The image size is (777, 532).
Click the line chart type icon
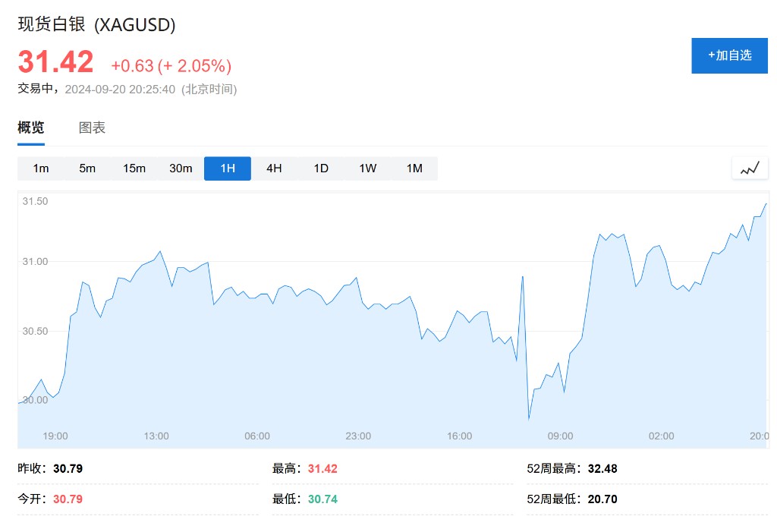coord(750,168)
